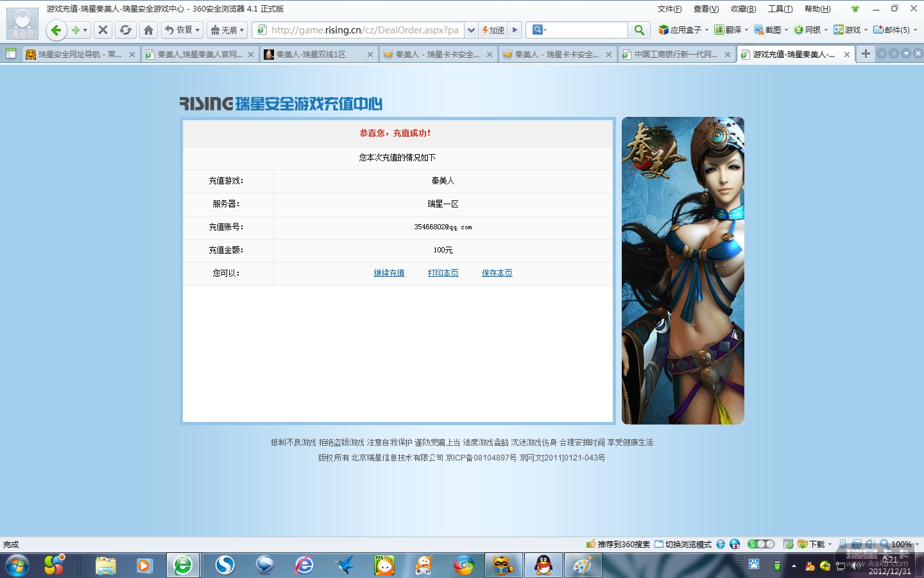Image resolution: width=924 pixels, height=578 pixels.
Task: Open the 帮助(H) menu
Action: 817,9
